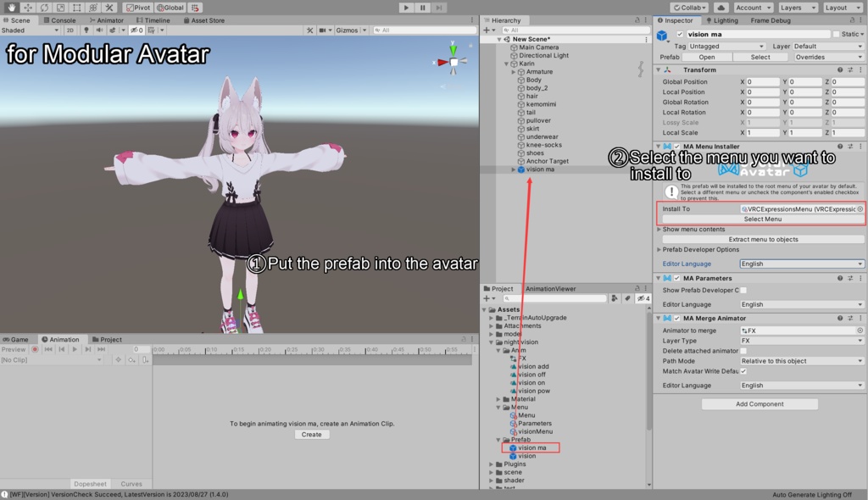
Task: Click search by type icon in Project
Action: 615,298
